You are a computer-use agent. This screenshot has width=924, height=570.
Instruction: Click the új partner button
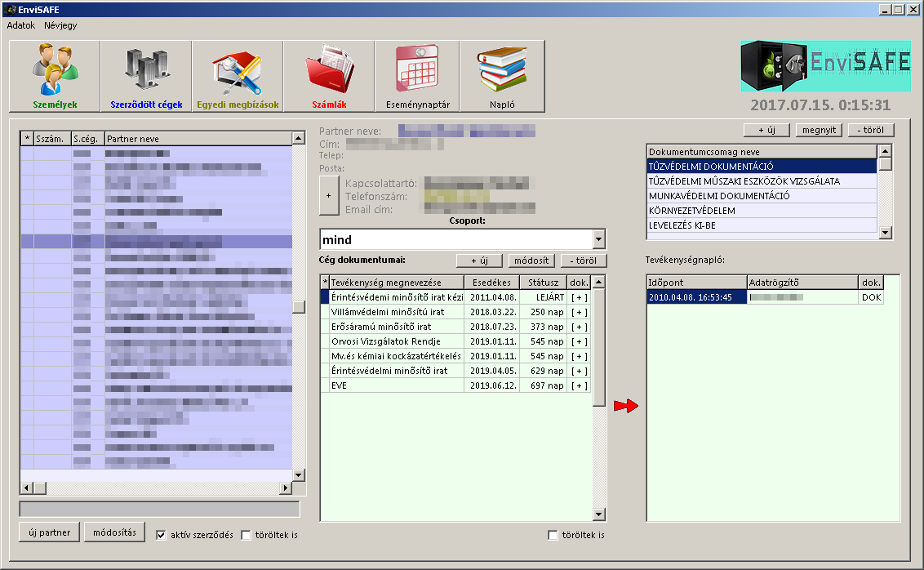[49, 532]
